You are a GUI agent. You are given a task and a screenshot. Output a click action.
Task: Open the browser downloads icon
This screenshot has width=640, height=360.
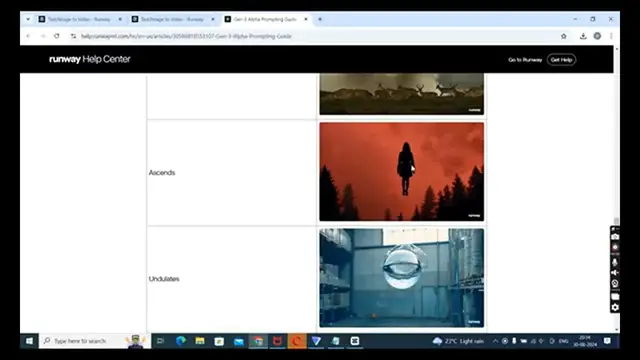(583, 36)
